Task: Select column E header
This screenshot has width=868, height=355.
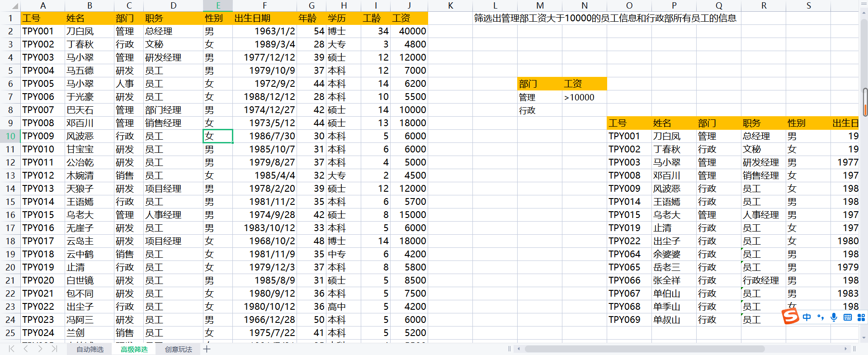Action: (x=218, y=6)
